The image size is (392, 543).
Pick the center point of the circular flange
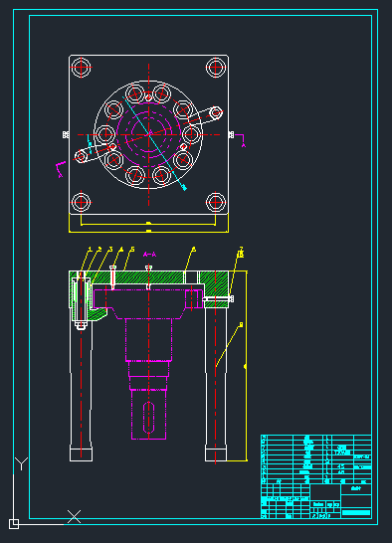pyautogui.click(x=148, y=134)
